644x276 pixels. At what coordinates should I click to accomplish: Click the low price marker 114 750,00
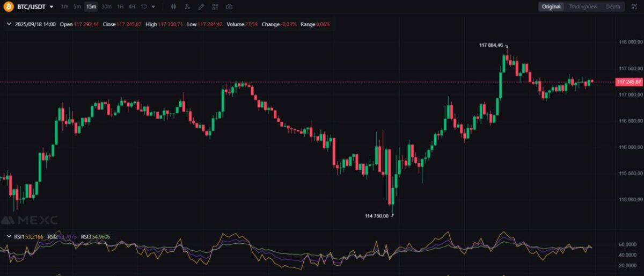[x=377, y=216]
